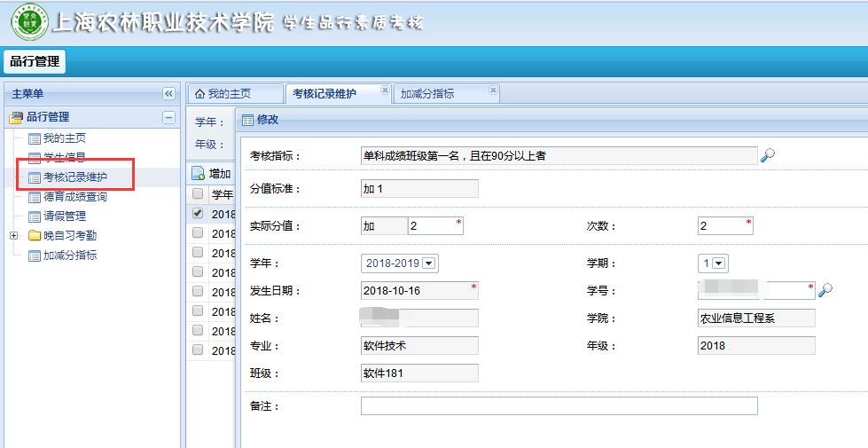868x448 pixels.
Task: Close the 考核记录维护 tab
Action: tap(385, 90)
